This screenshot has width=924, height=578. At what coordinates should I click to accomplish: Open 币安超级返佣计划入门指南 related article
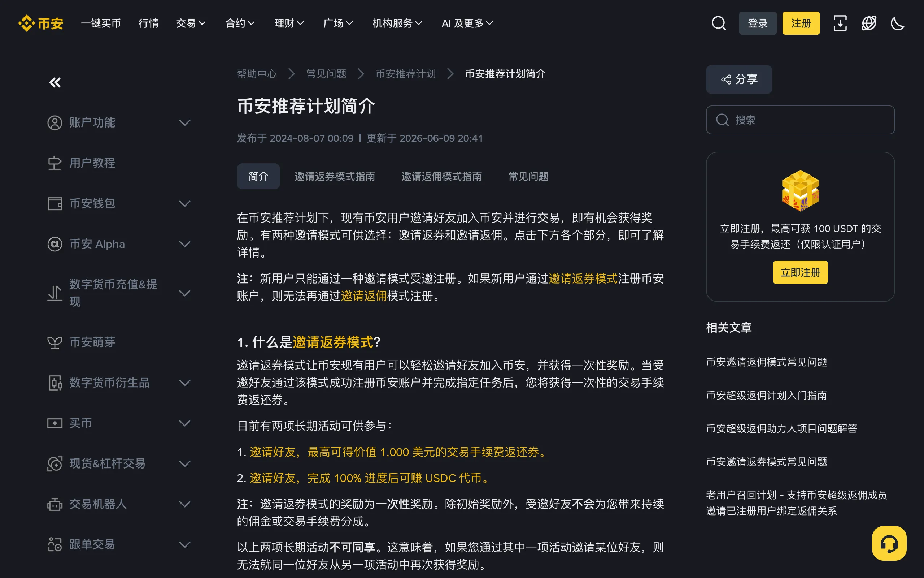click(x=766, y=395)
